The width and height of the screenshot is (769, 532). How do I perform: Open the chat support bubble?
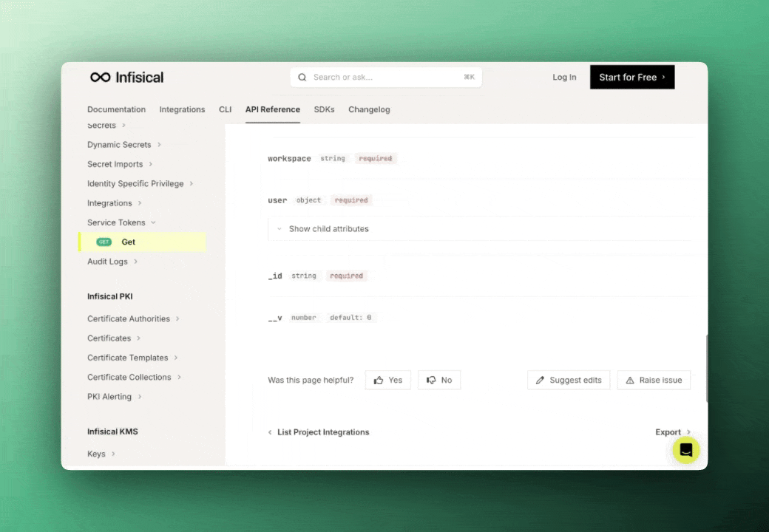click(x=685, y=450)
